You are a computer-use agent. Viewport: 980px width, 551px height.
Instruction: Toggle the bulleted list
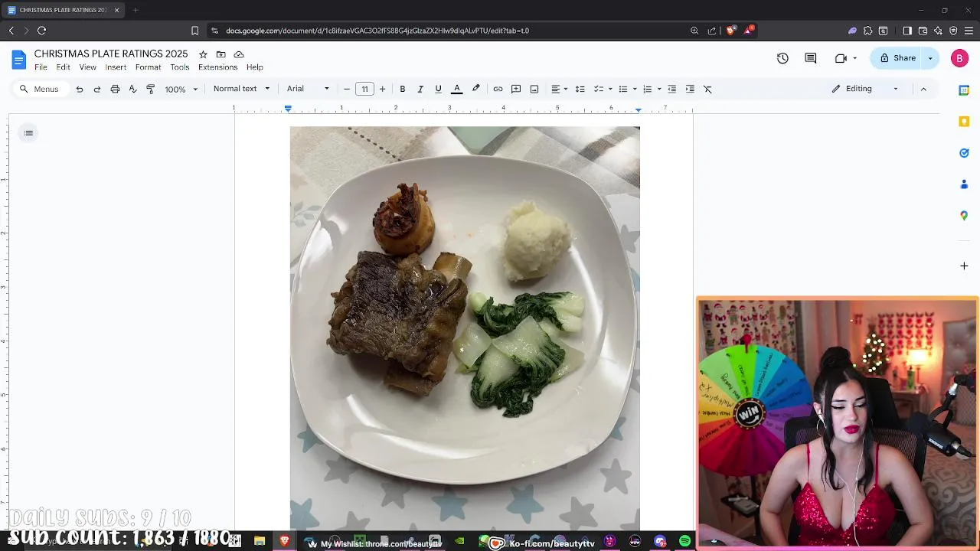[x=623, y=89]
